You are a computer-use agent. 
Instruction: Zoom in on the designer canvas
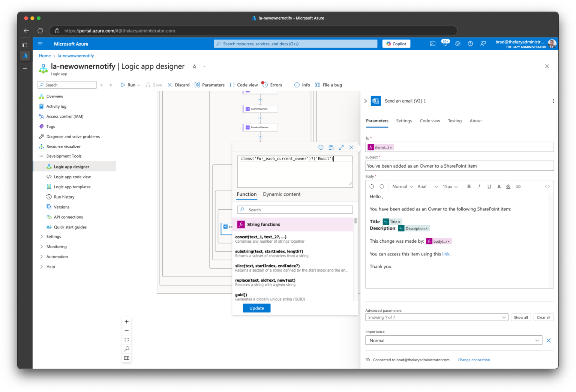pyautogui.click(x=127, y=321)
